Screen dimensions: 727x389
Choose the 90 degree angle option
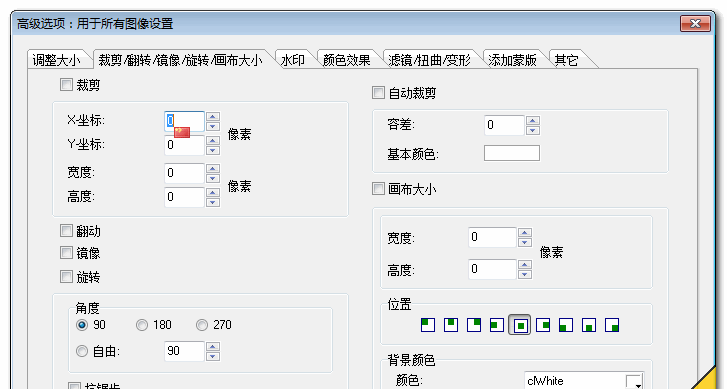pyautogui.click(x=82, y=325)
